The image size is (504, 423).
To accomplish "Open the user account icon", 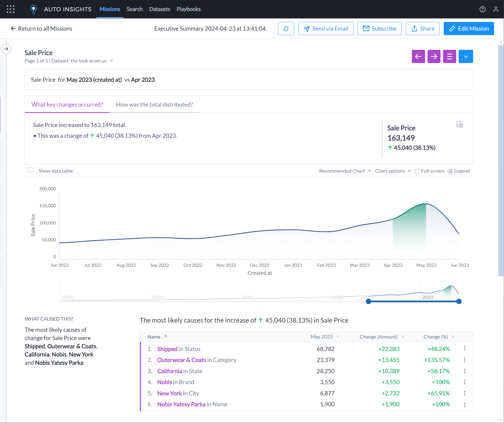I will (496, 9).
